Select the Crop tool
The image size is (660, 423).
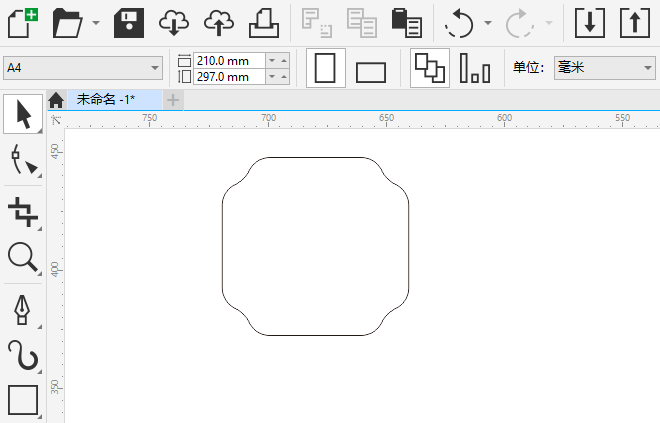pos(22,211)
